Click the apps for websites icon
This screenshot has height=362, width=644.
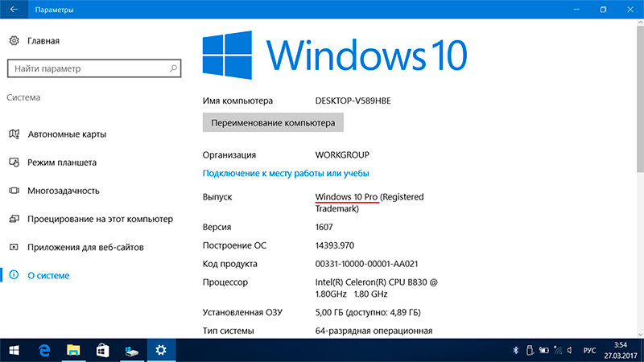pyautogui.click(x=14, y=247)
